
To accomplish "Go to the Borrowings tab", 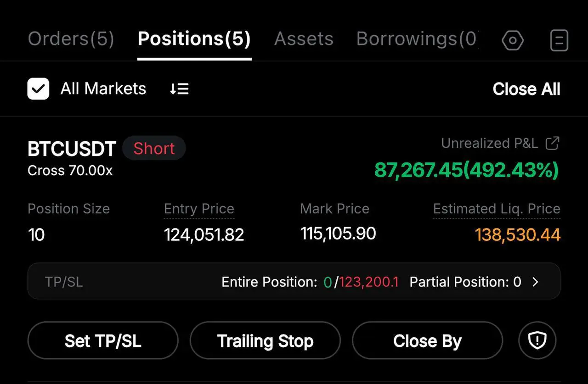I will pyautogui.click(x=417, y=39).
